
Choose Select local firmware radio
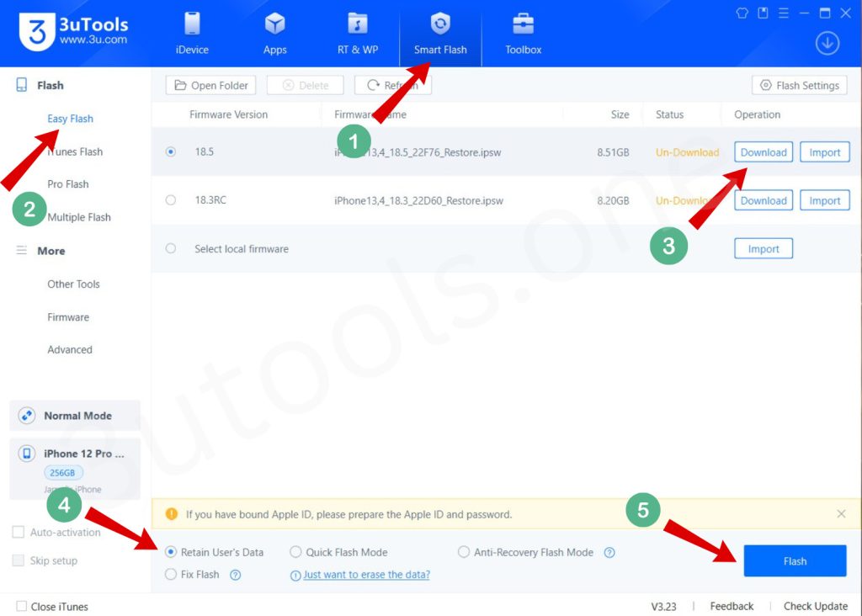coord(171,248)
